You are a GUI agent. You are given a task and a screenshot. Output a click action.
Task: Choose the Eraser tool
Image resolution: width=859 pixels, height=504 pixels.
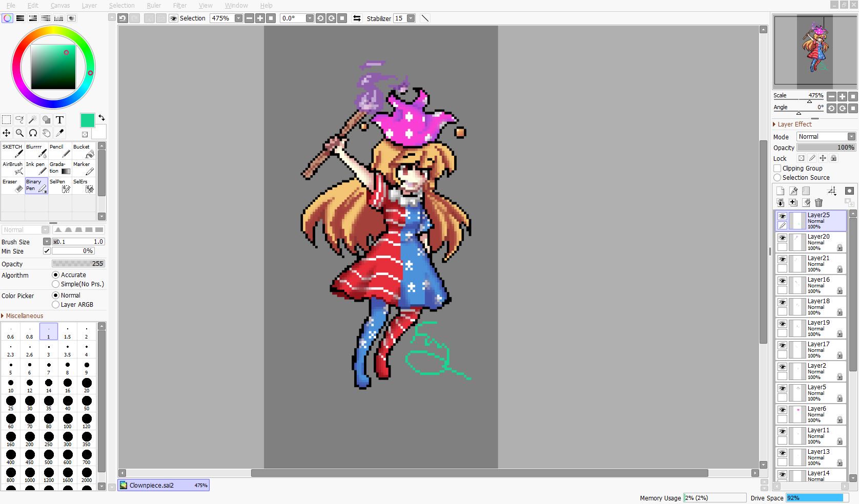[13, 186]
